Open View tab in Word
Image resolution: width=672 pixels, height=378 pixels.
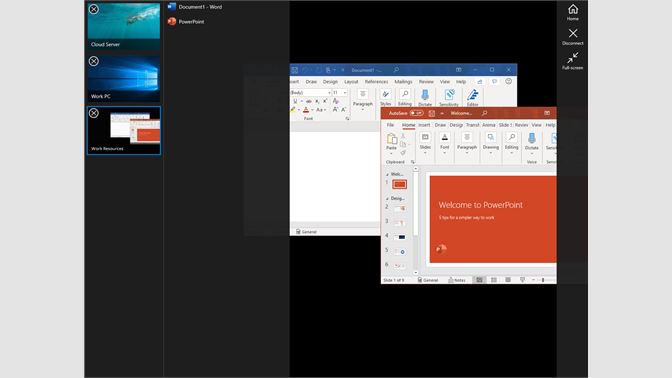(x=445, y=82)
